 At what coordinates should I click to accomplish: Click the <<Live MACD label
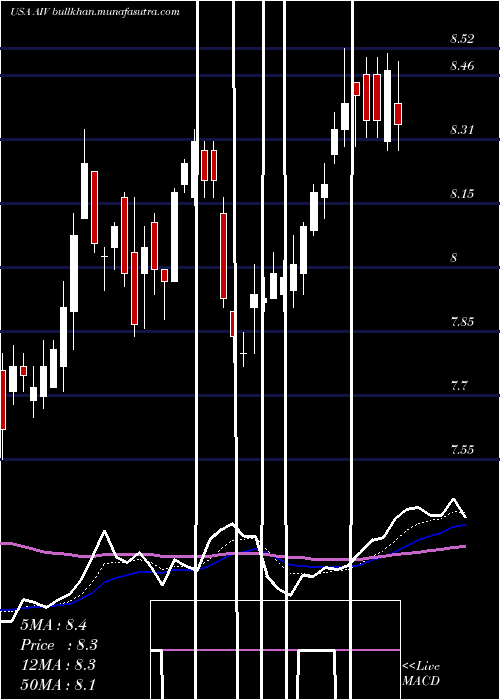[421, 674]
